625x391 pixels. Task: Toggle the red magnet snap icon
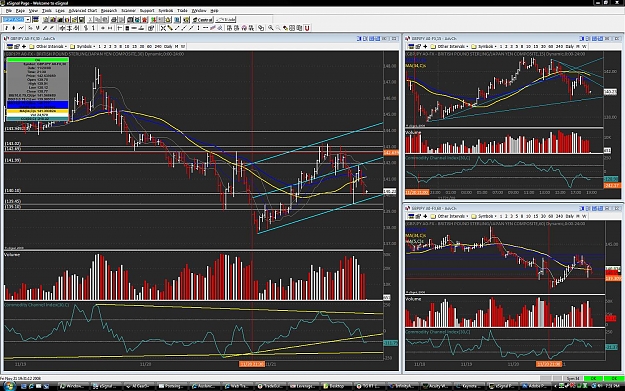click(x=307, y=28)
